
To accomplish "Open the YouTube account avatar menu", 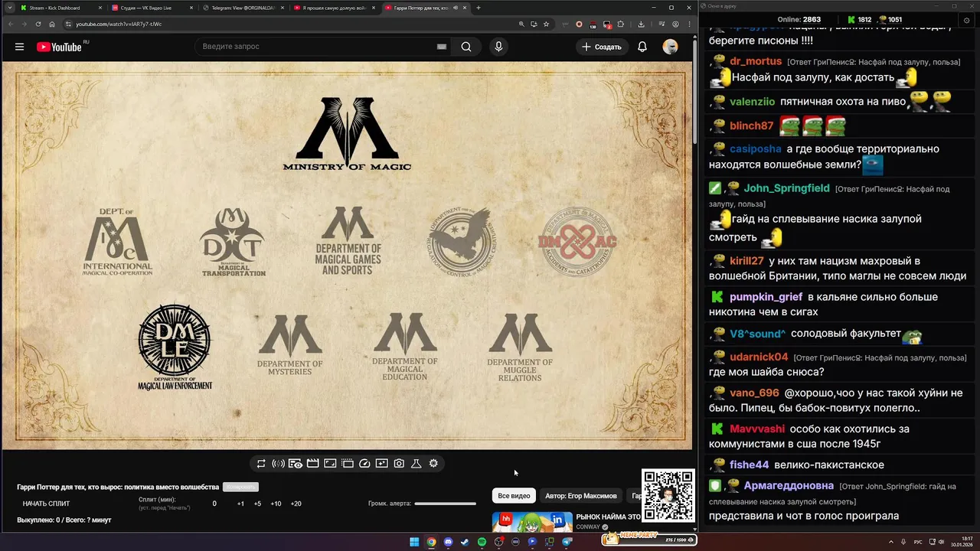I will coord(671,47).
